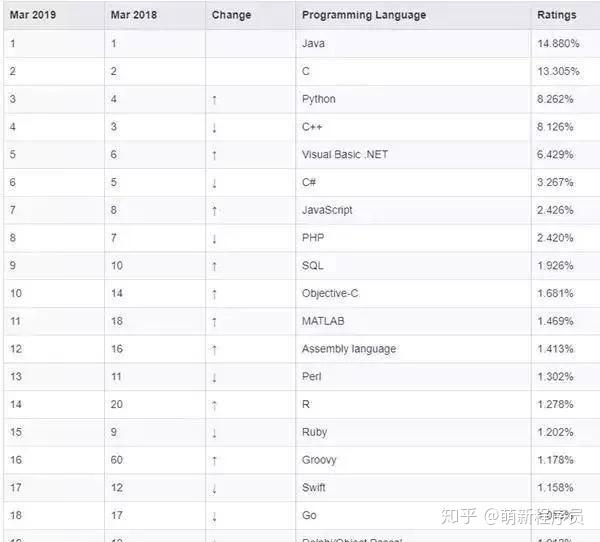Click the 1.926% rating value
Viewport: 600px width, 542px height.
pos(555,266)
